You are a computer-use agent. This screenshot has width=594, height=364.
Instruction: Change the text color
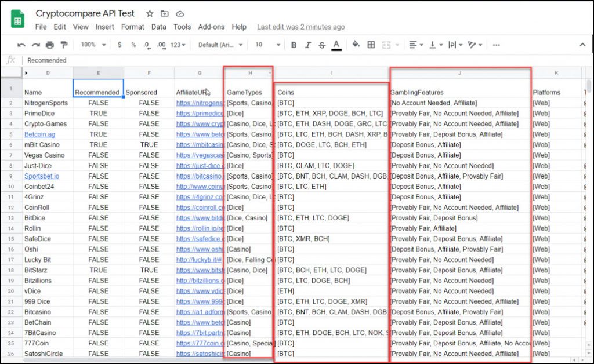coord(336,45)
